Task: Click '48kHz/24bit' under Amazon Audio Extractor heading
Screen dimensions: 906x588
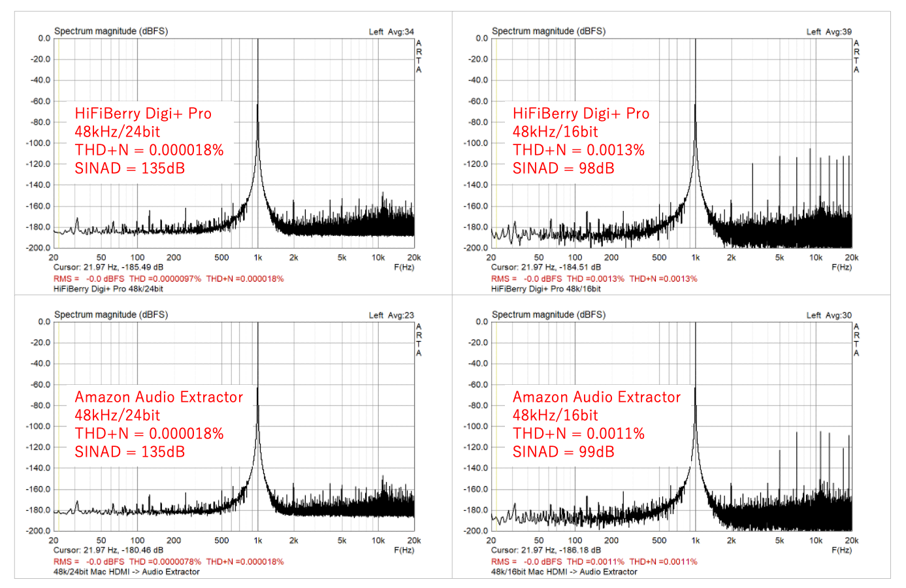Action: pos(118,416)
